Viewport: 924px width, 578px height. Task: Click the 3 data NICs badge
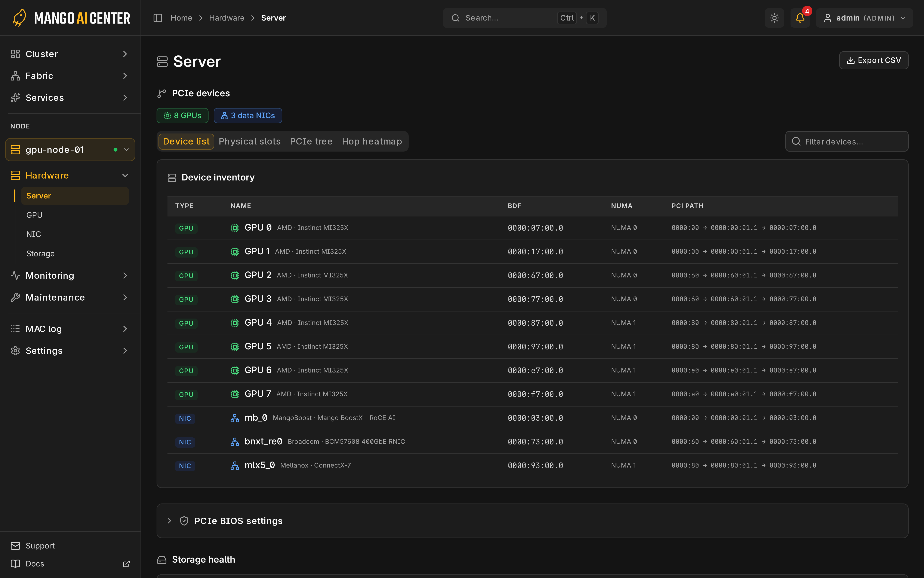[x=248, y=115]
